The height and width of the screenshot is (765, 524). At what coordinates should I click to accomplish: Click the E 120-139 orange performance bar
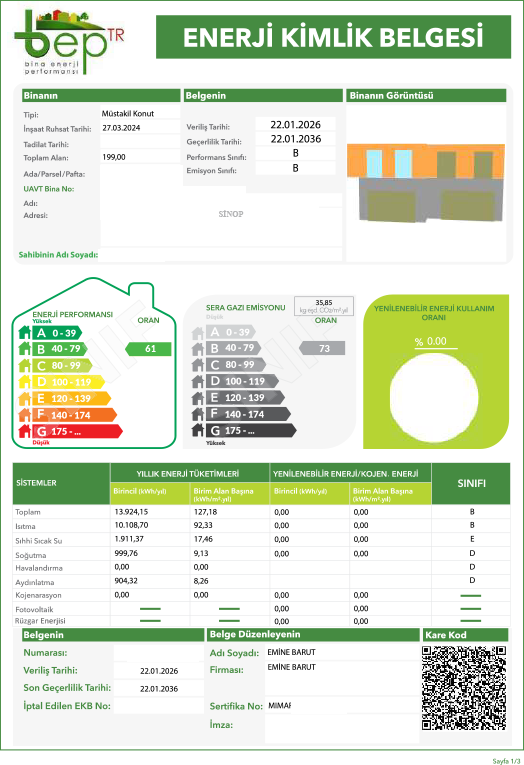pos(71,399)
